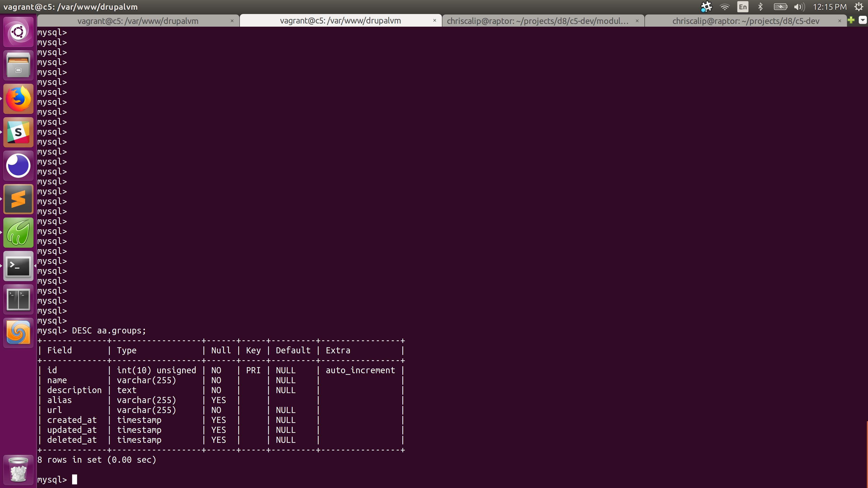The width and height of the screenshot is (868, 488).
Task: Launch the Files manager from dock
Action: [x=18, y=65]
